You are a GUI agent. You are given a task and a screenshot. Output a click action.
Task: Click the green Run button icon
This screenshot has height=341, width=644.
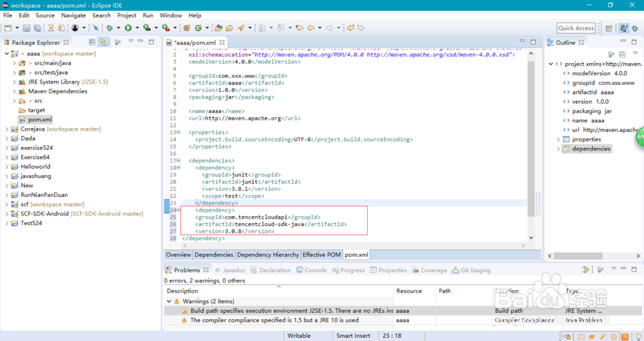(128, 28)
